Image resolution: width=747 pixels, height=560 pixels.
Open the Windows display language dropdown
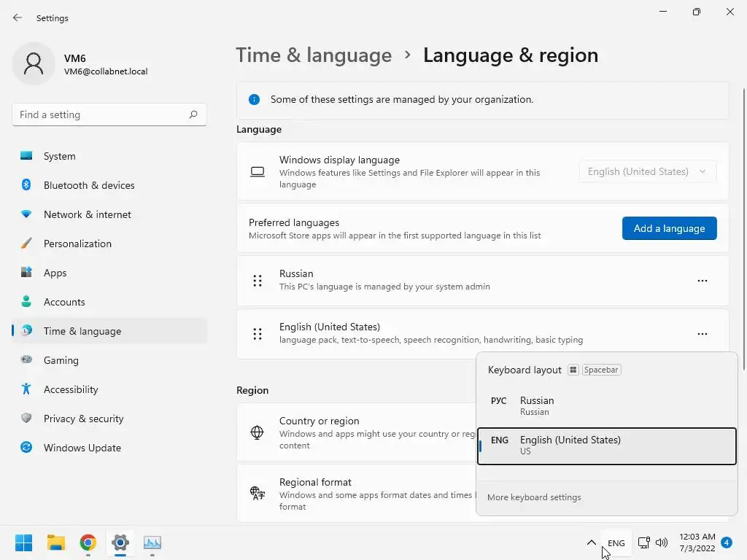click(x=648, y=171)
